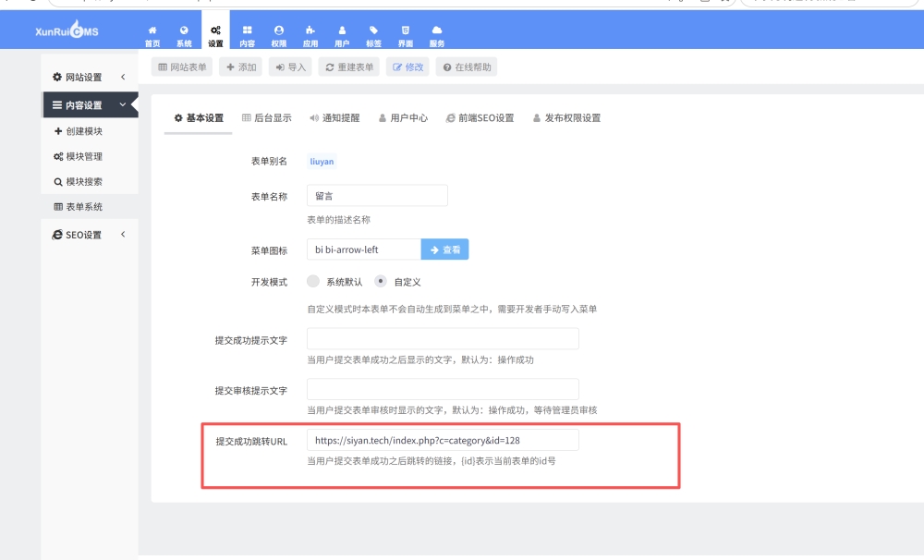The height and width of the screenshot is (560, 924).
Task: Open the 内容 content navigation icon
Action: pyautogui.click(x=247, y=36)
